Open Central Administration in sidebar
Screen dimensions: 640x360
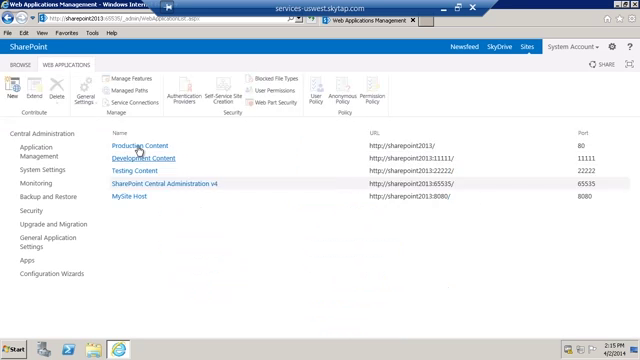tap(42, 133)
